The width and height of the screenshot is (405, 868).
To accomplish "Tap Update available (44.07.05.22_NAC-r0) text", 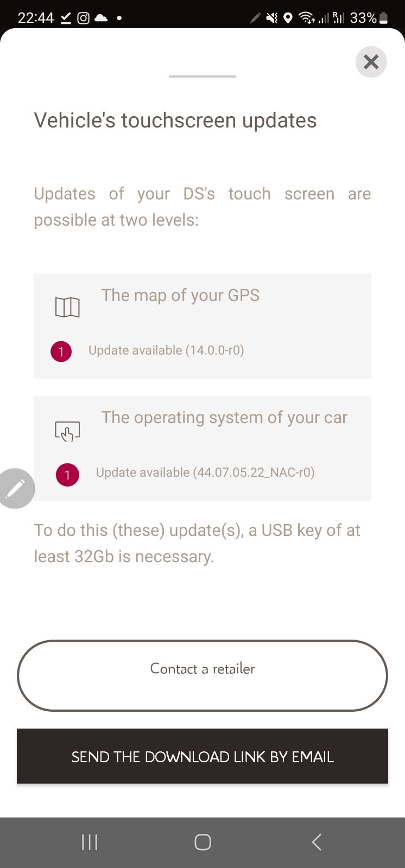I will click(205, 473).
